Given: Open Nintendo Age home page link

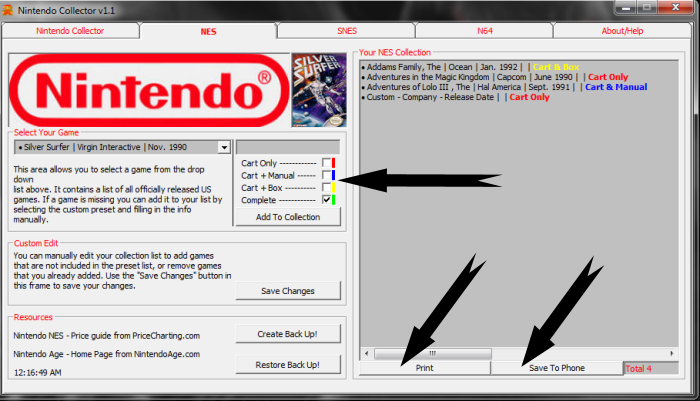Looking at the screenshot, I should [x=107, y=354].
